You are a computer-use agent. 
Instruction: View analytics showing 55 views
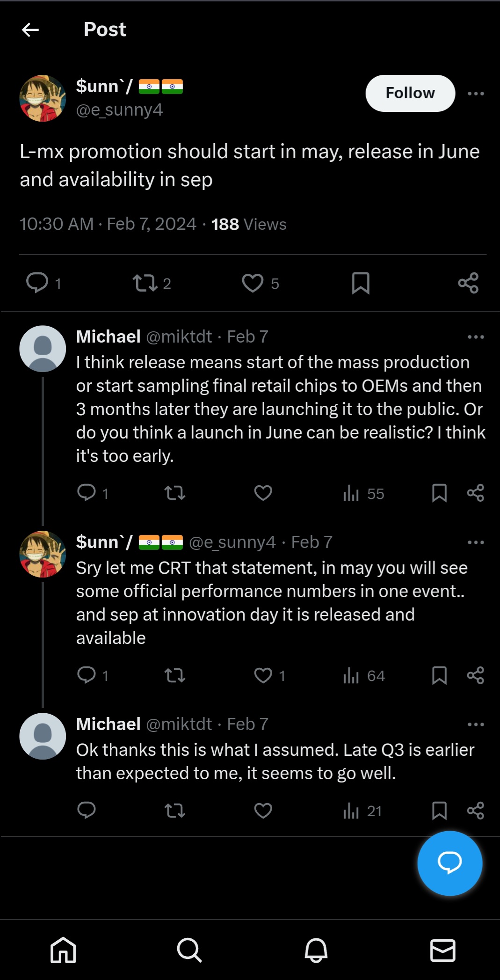363,493
